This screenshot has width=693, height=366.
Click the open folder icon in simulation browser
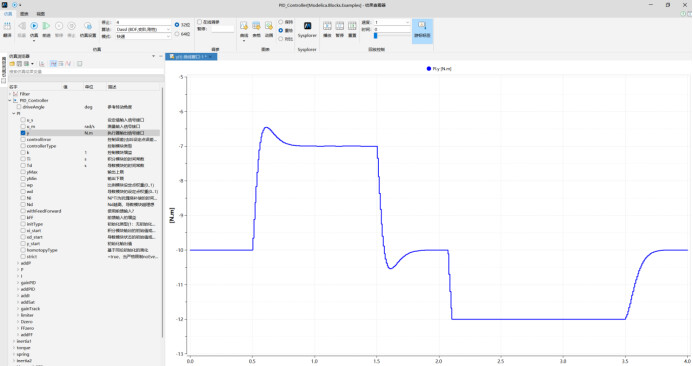[x=12, y=64]
